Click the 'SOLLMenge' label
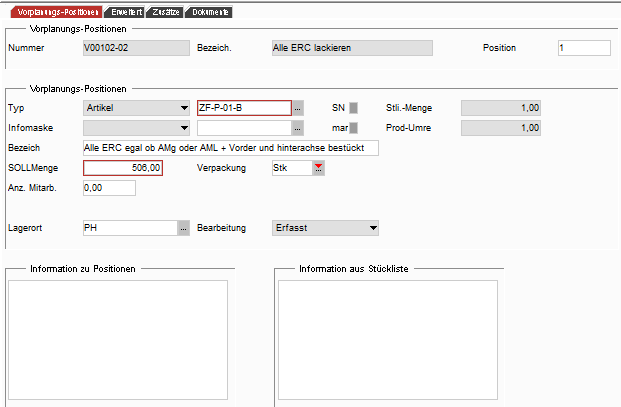This screenshot has width=621, height=407. [33, 168]
